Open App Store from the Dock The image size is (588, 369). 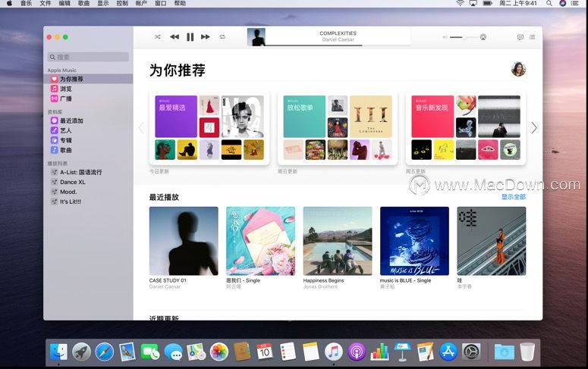coord(448,352)
